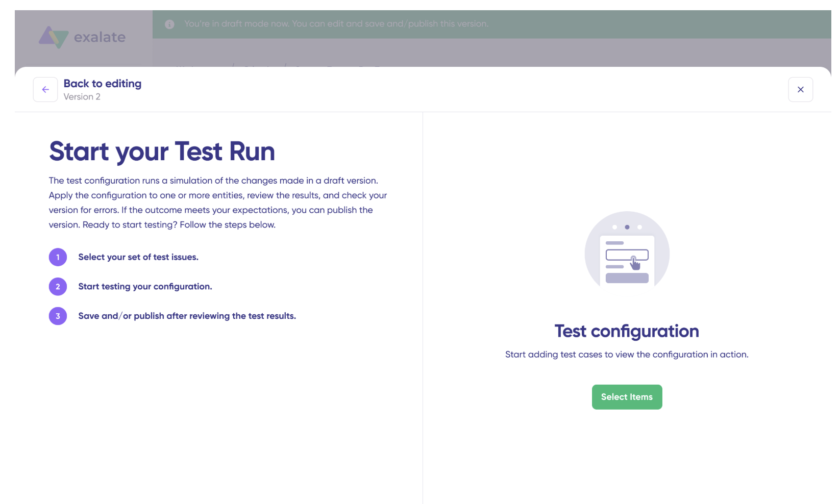Click the info icon in draft banner
Screen dimensions: 840x504
tap(169, 24)
